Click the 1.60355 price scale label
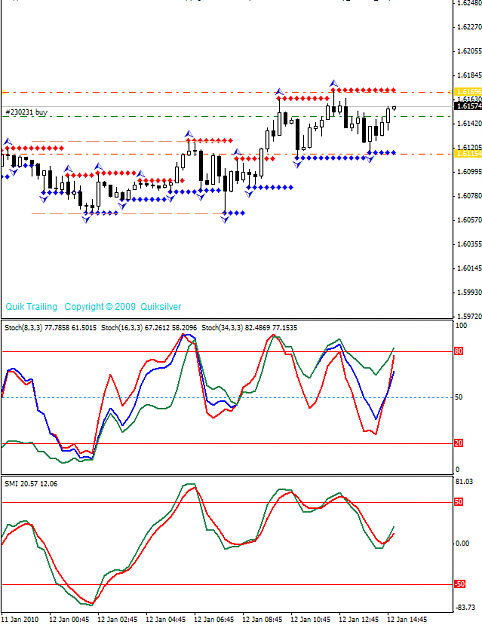Image resolution: width=482 pixels, height=625 pixels. [x=469, y=244]
